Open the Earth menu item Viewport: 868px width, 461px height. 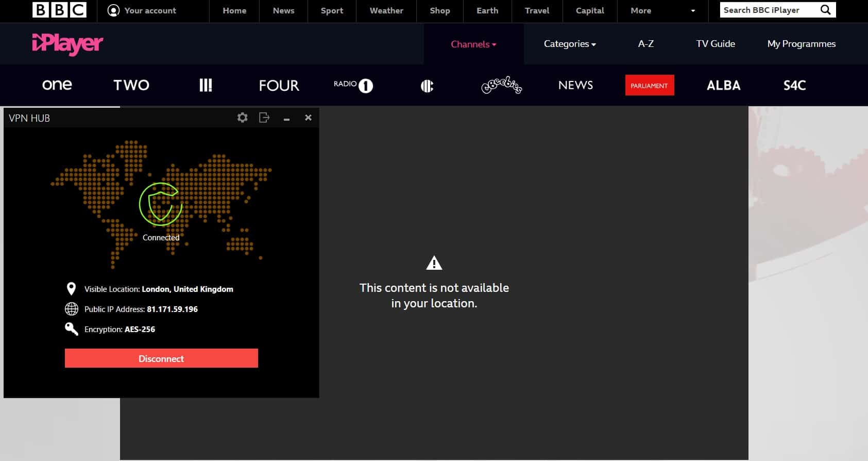pyautogui.click(x=487, y=10)
